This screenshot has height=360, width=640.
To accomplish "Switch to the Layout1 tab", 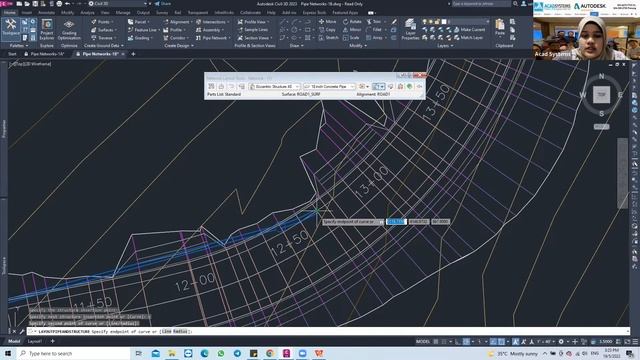I will pyautogui.click(x=34, y=341).
